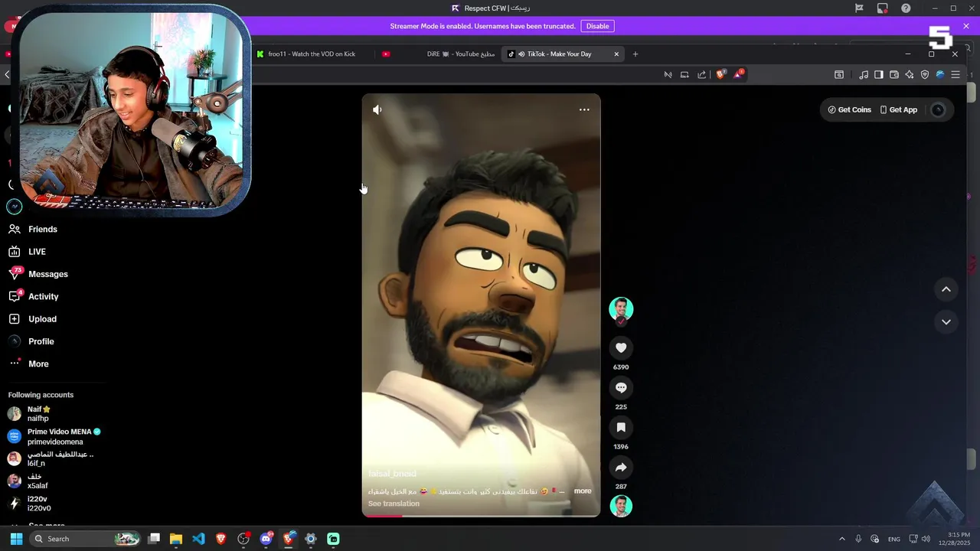Open Windows Start menu
The width and height of the screenshot is (980, 551).
16,539
